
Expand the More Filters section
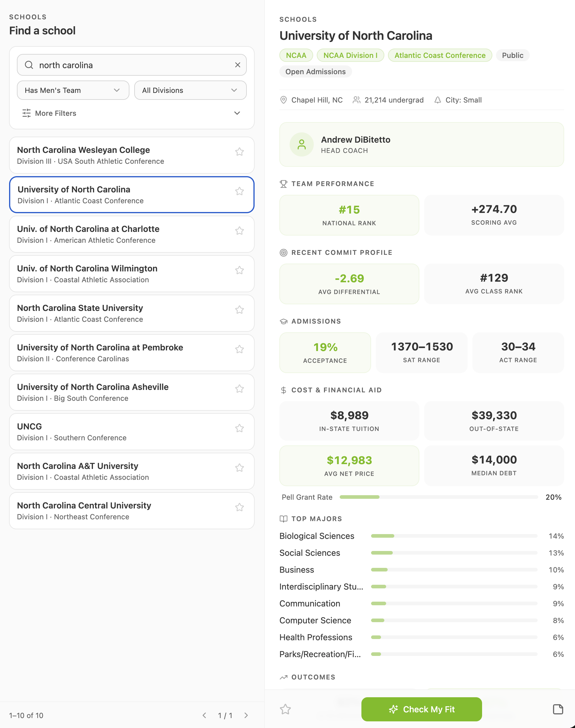click(132, 113)
